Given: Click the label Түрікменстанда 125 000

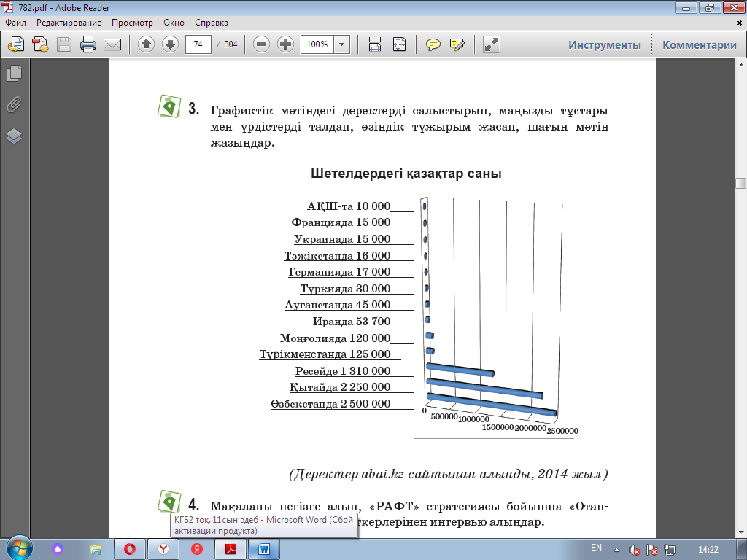Looking at the screenshot, I should (325, 354).
